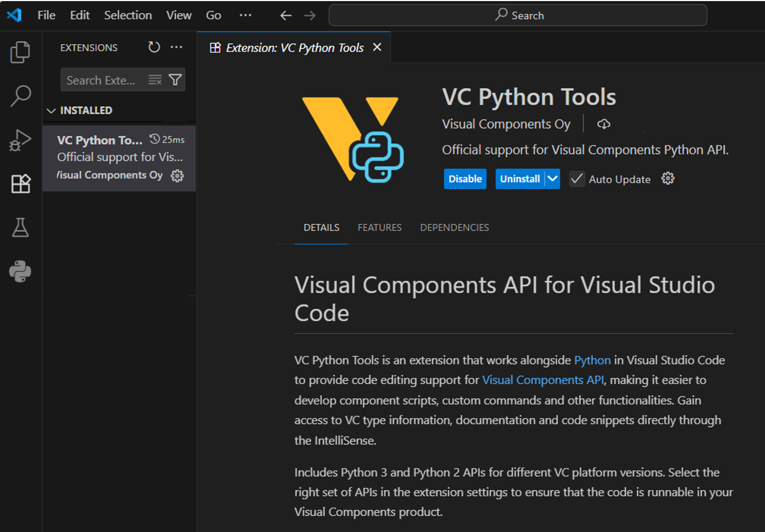The width and height of the screenshot is (765, 532).
Task: Open the Go menu
Action: (213, 15)
